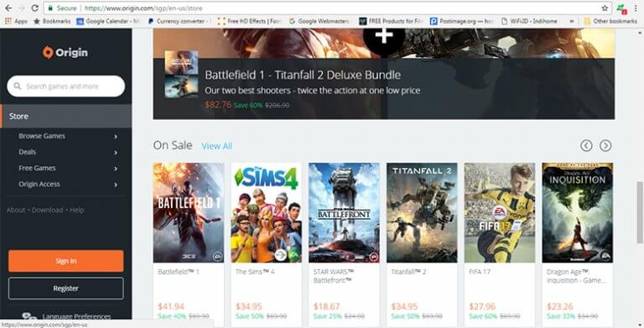644x328 pixels.
Task: Open the Free Games menu item
Action: [x=37, y=168]
